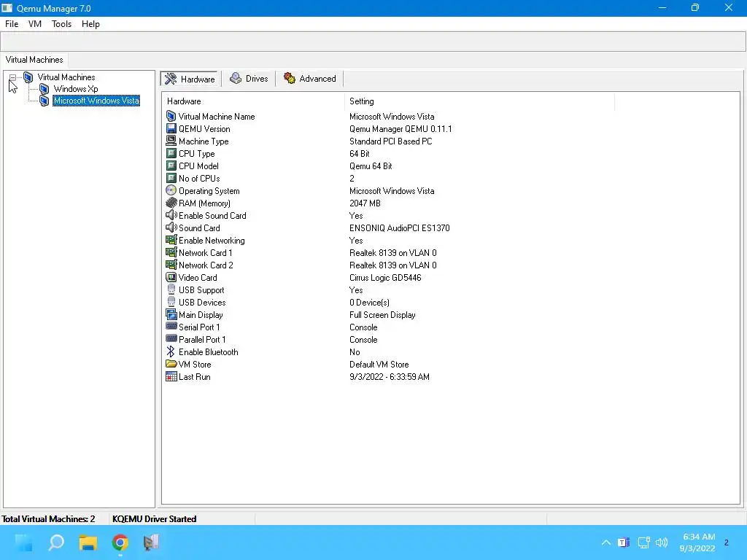The height and width of the screenshot is (560, 747).
Task: Open taskbar Search
Action: click(56, 542)
